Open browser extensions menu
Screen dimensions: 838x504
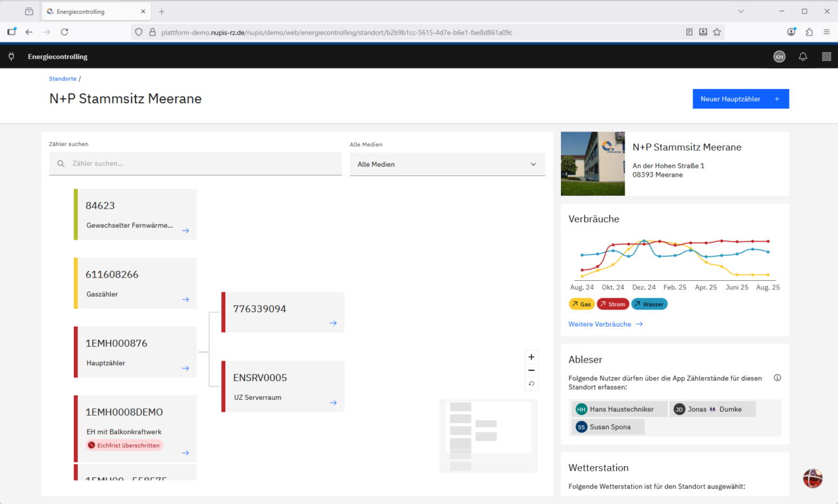pyautogui.click(x=809, y=32)
